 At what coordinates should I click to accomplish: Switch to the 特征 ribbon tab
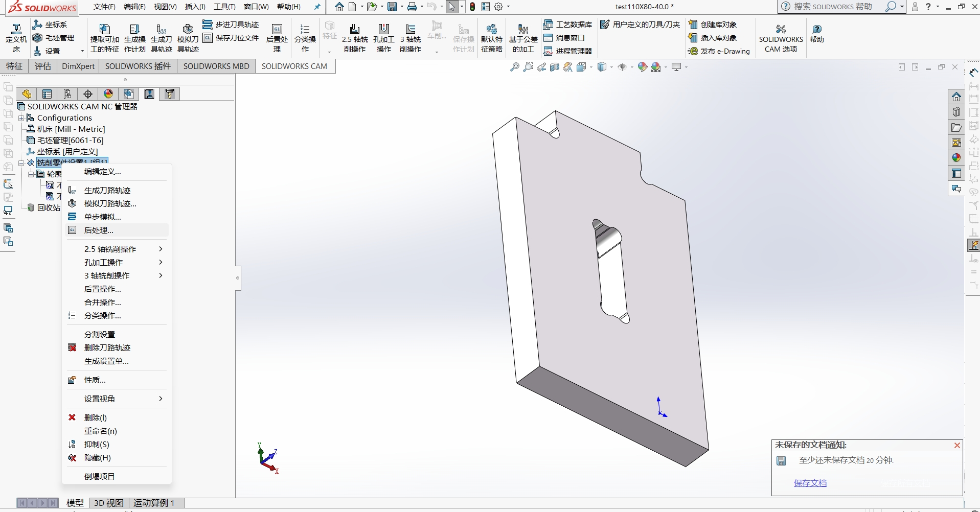coord(14,66)
